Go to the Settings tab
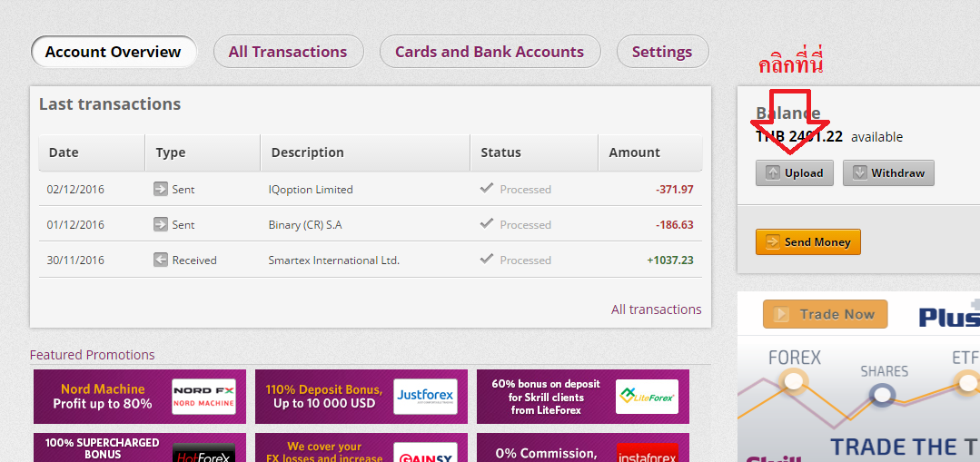The image size is (980, 462). 662,52
